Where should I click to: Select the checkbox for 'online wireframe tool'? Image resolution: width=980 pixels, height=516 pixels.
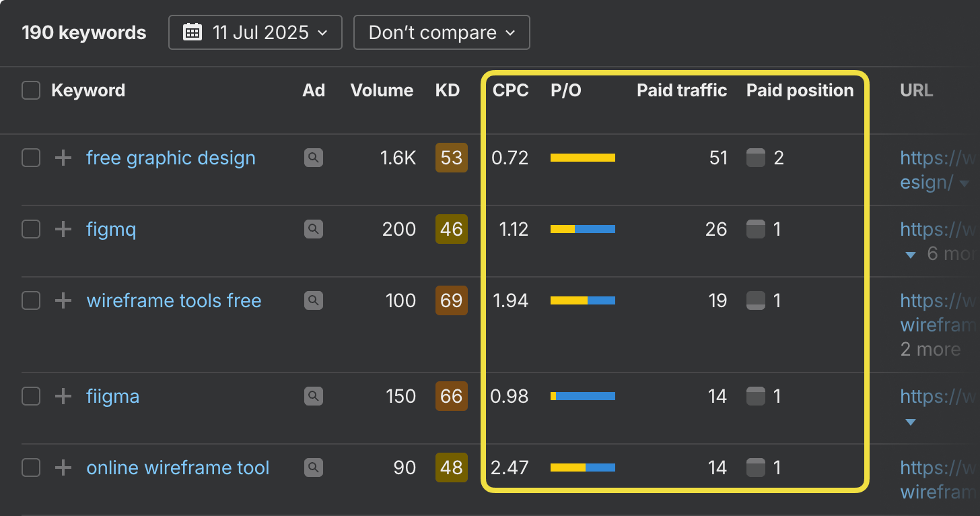click(x=31, y=467)
